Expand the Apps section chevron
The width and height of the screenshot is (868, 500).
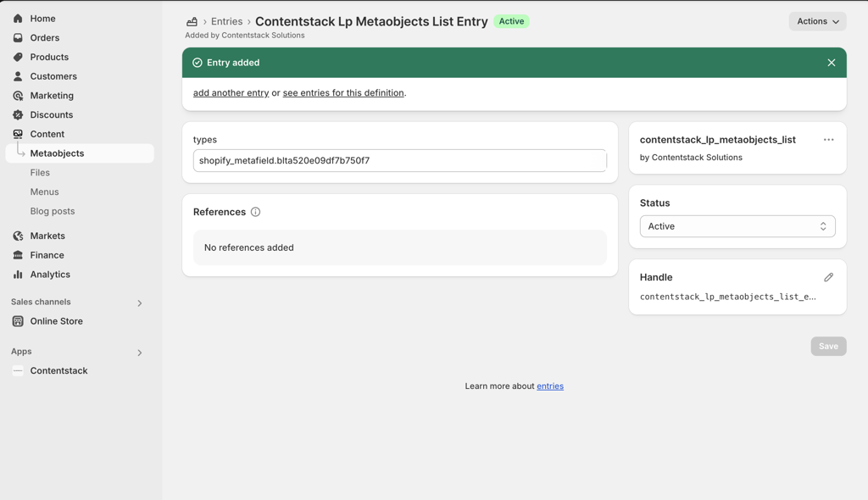140,352
